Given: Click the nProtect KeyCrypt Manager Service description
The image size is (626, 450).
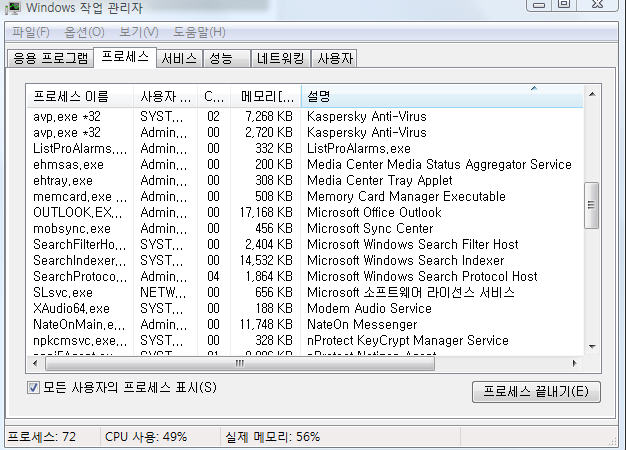Looking at the screenshot, I should click(408, 341).
